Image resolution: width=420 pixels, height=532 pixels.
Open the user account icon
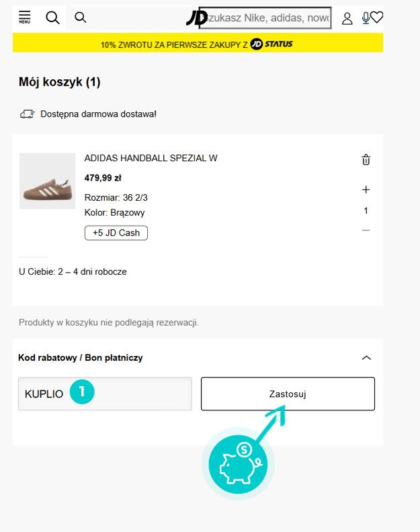tap(347, 18)
